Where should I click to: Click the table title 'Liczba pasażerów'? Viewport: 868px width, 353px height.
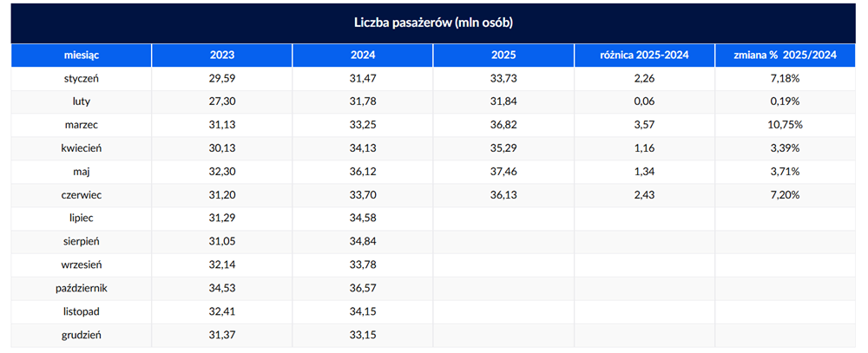433,23
